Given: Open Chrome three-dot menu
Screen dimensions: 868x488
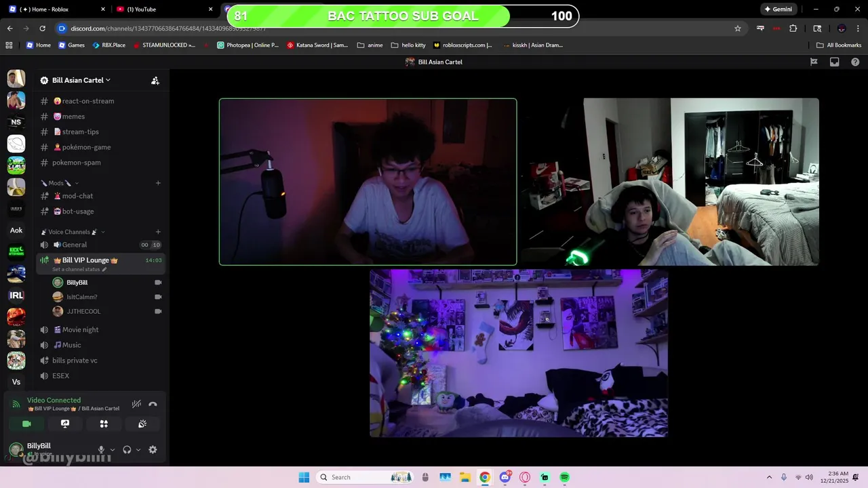Looking at the screenshot, I should coord(858,28).
